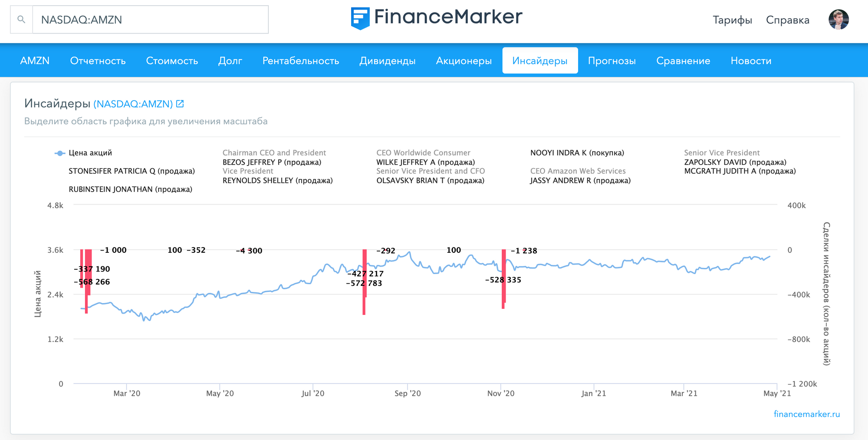868x440 pixels.
Task: Switch to the Долг tab
Action: coord(230,60)
